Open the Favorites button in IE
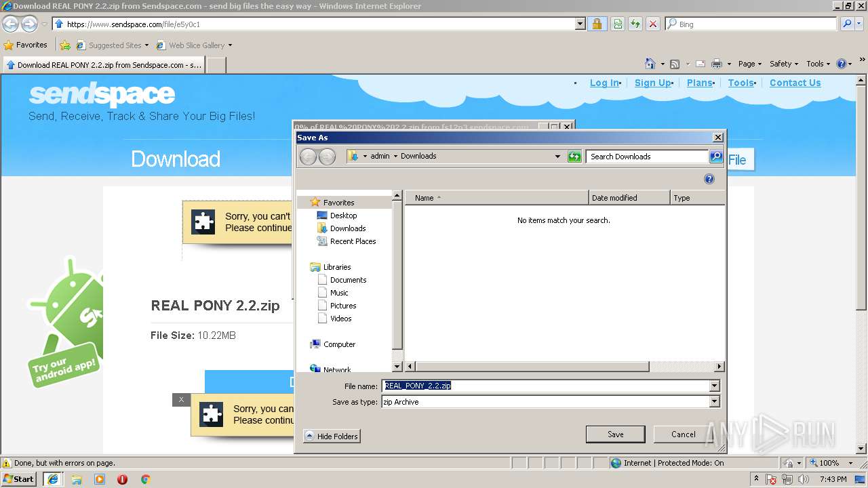868x488 pixels. tap(26, 45)
